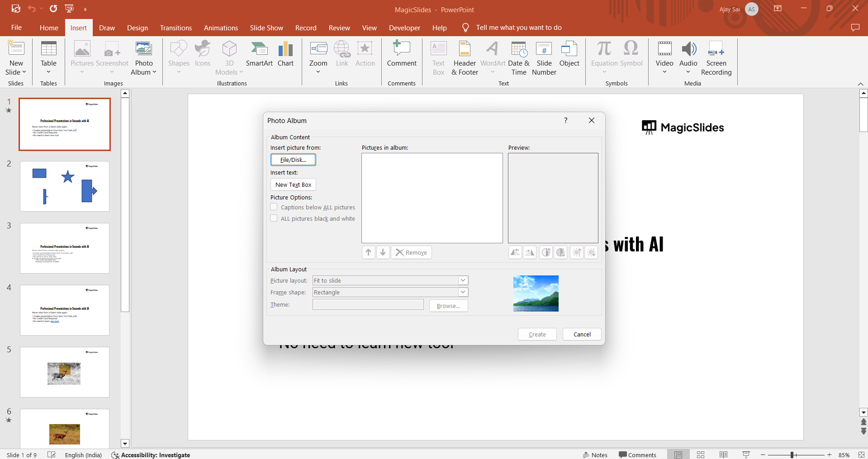The image size is (868, 459).
Task: Open the Picture layout dropdown
Action: pyautogui.click(x=463, y=280)
